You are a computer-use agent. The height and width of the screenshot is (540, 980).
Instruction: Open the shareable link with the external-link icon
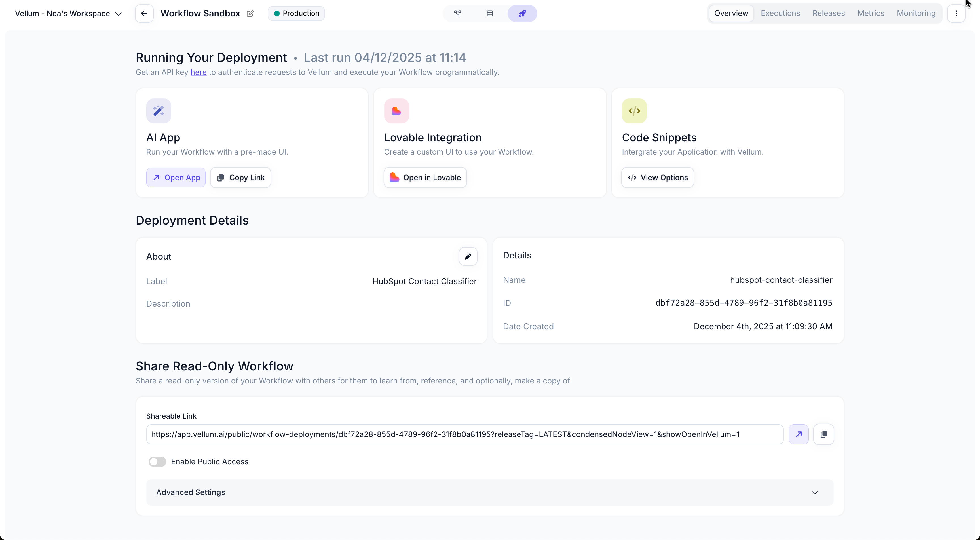[799, 434]
